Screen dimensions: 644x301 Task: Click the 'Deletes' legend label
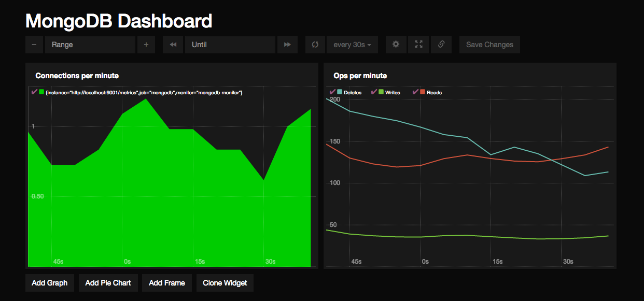(353, 92)
